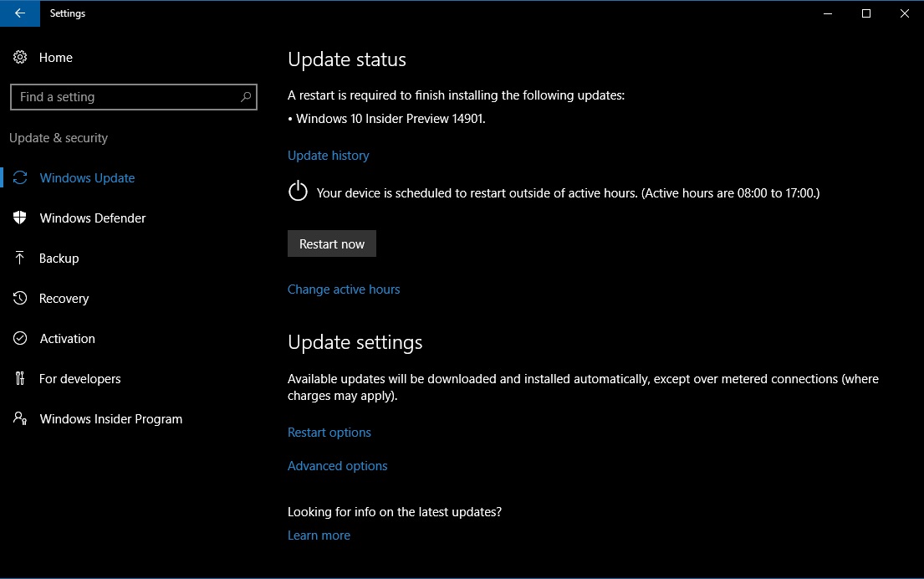Click 'A restart is required' message text
924x579 pixels.
(x=456, y=95)
